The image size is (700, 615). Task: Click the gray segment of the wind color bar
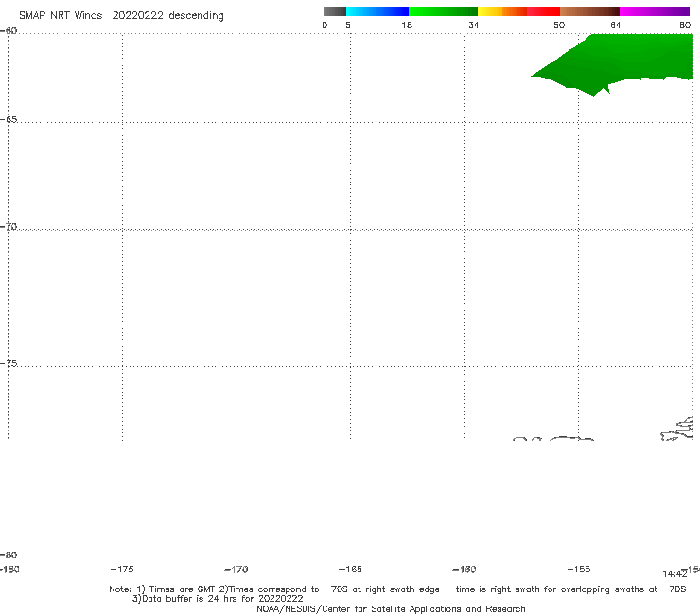[x=334, y=11]
